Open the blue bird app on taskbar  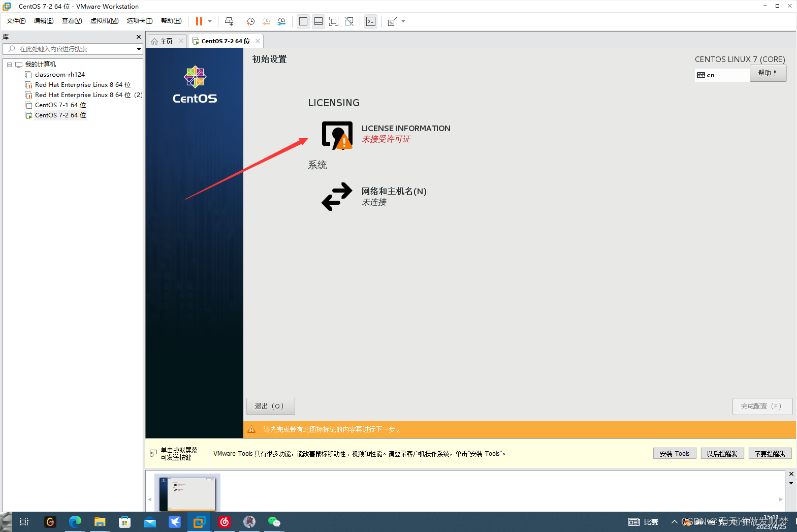pyautogui.click(x=175, y=522)
